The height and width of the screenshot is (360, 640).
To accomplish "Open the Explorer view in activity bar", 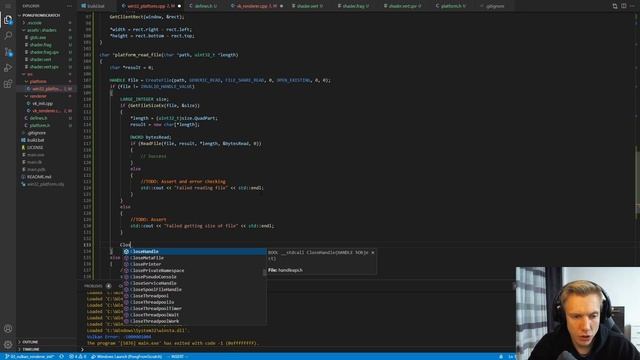I will tap(8, 20).
